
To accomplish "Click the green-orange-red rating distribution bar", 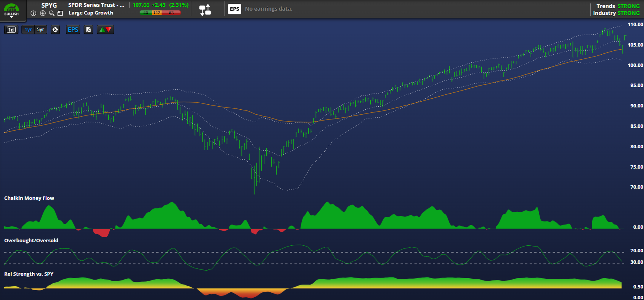I will 160,13.
